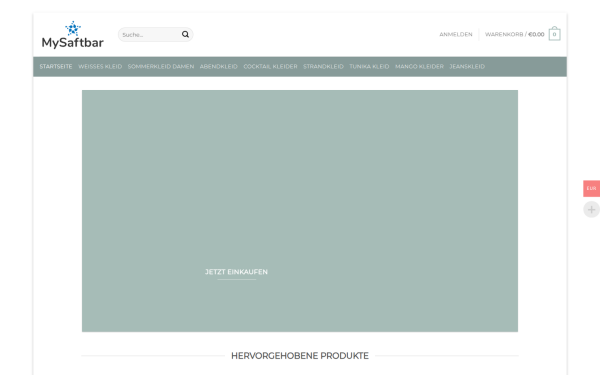Open the EUR currency switcher

(x=591, y=188)
